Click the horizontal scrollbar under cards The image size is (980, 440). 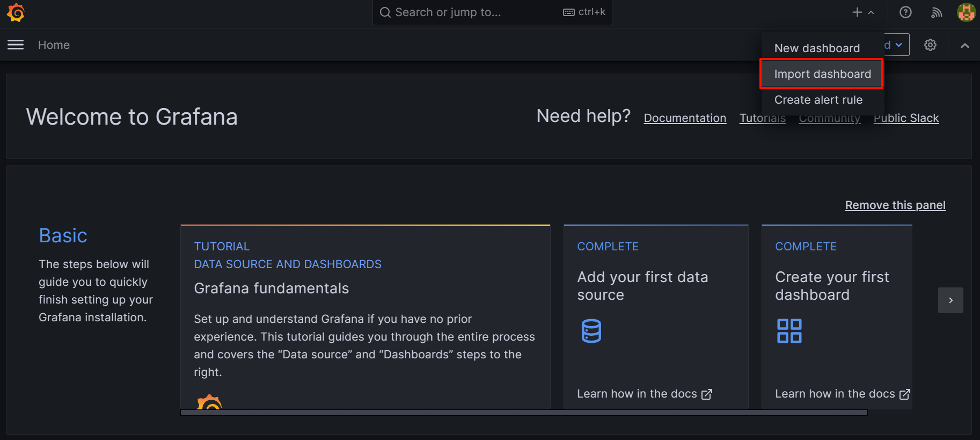524,413
